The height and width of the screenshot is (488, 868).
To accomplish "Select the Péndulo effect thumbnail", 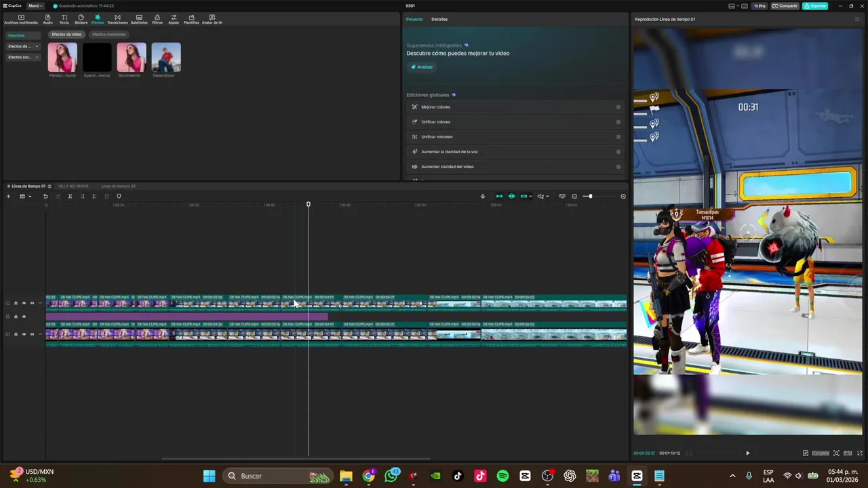I will coord(62,58).
